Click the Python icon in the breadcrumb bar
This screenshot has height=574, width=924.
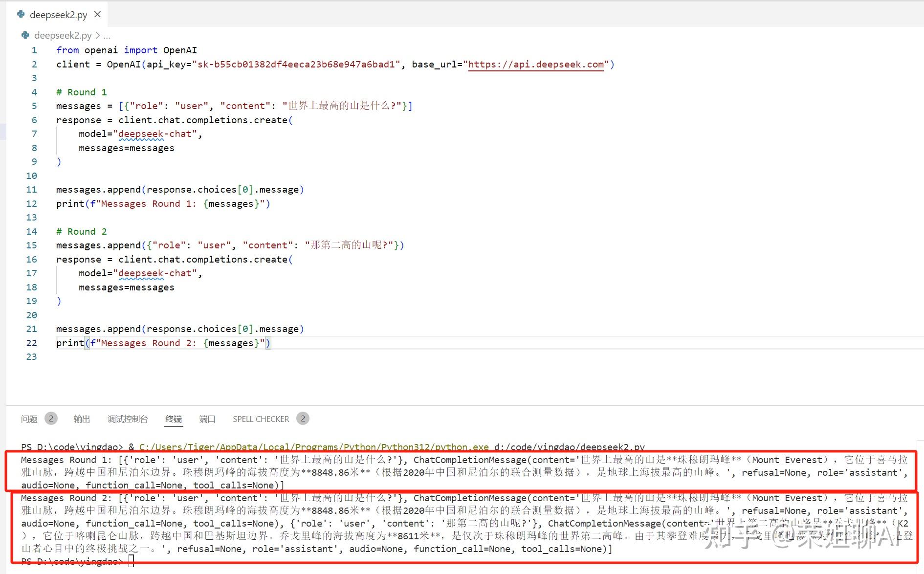[x=24, y=35]
